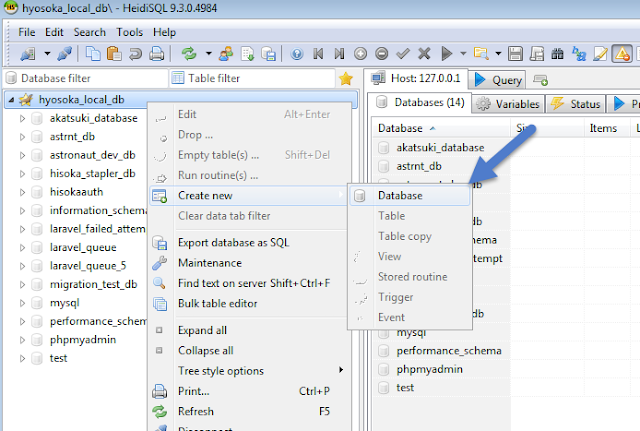Click the replace text icon

[579, 54]
